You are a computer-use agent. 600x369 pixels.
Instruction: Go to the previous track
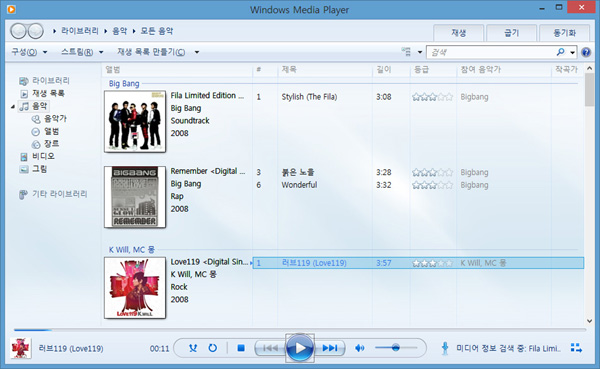coord(271,348)
